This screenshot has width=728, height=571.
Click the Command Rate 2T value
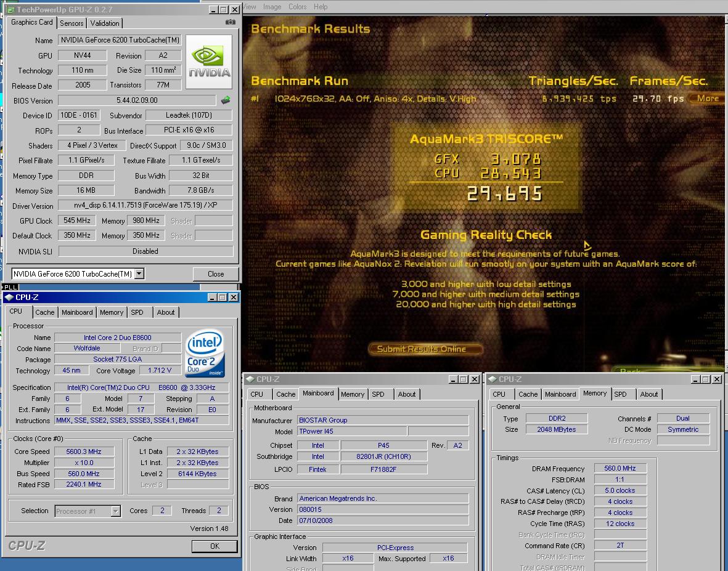(620, 546)
